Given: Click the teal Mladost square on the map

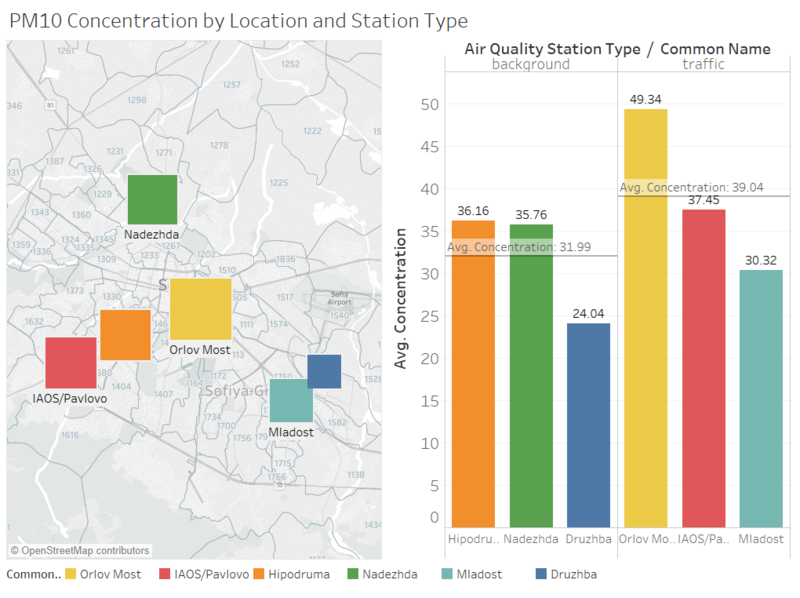Looking at the screenshot, I should pyautogui.click(x=291, y=401).
